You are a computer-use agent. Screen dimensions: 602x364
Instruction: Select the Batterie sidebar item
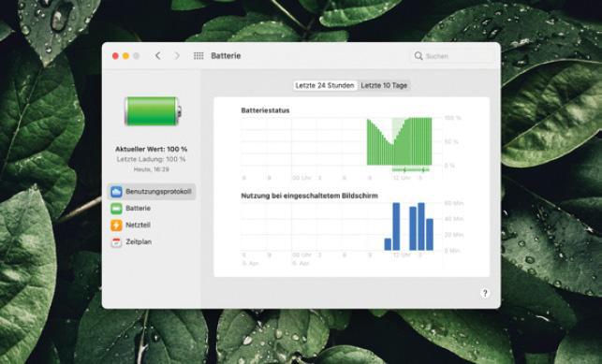point(152,209)
